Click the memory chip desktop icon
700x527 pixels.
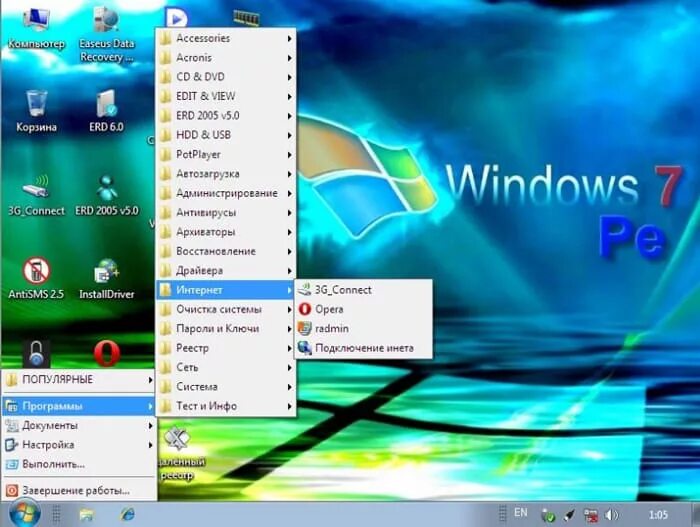[x=246, y=18]
